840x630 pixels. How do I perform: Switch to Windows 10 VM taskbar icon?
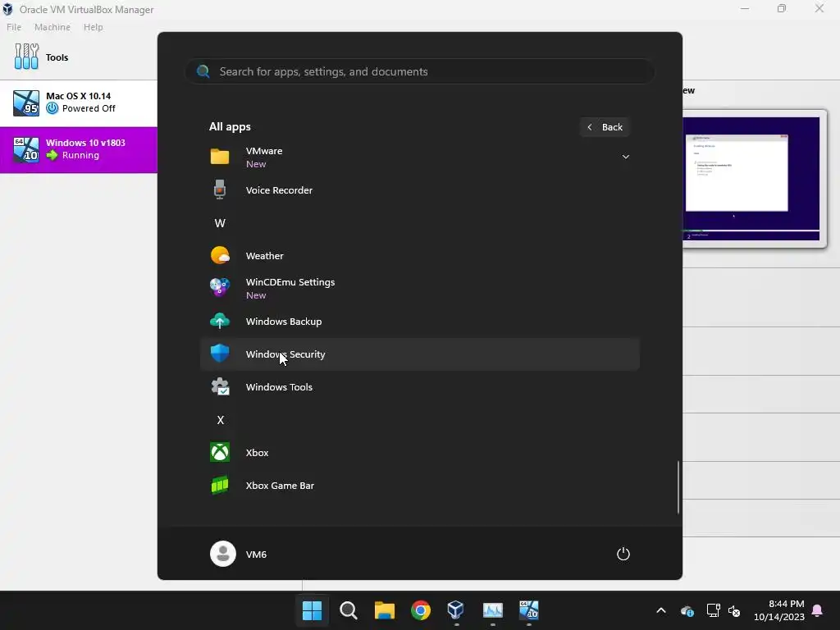click(529, 610)
